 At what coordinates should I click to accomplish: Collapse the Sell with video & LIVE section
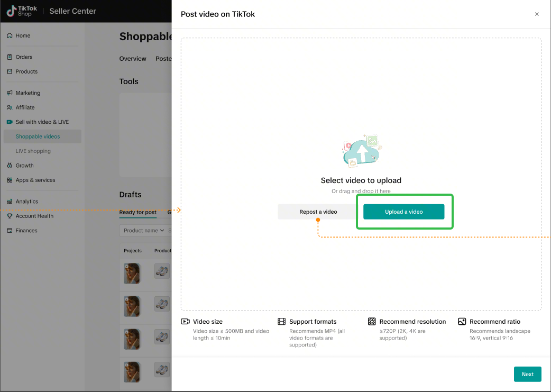coord(42,122)
